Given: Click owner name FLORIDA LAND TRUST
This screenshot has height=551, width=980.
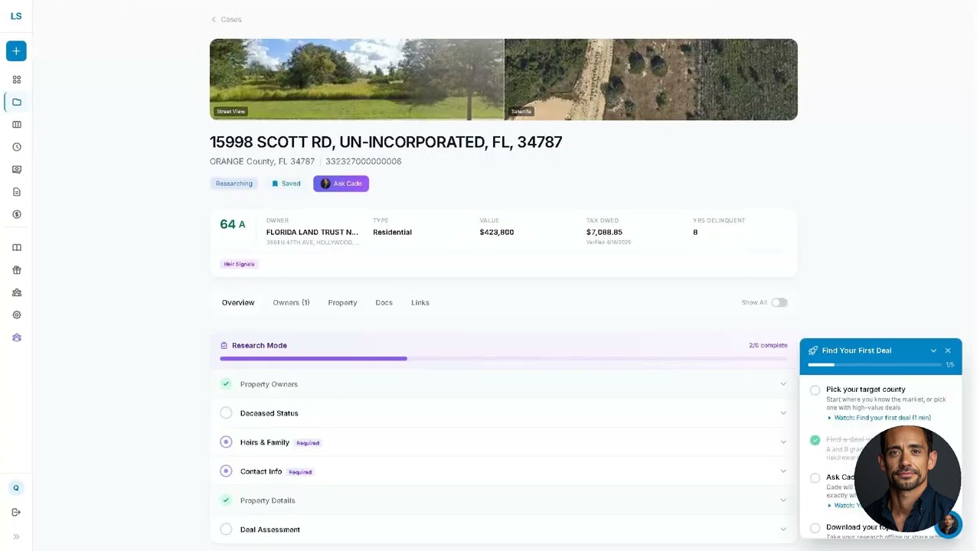Looking at the screenshot, I should tap(312, 232).
